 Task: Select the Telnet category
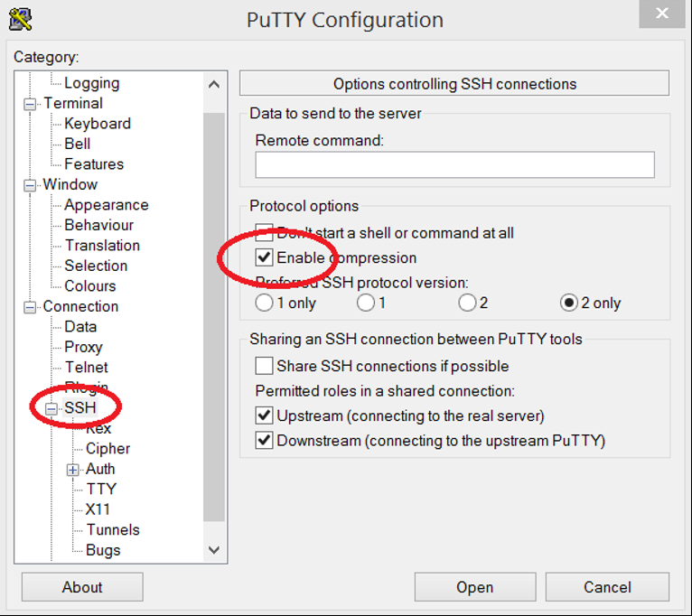tap(86, 367)
